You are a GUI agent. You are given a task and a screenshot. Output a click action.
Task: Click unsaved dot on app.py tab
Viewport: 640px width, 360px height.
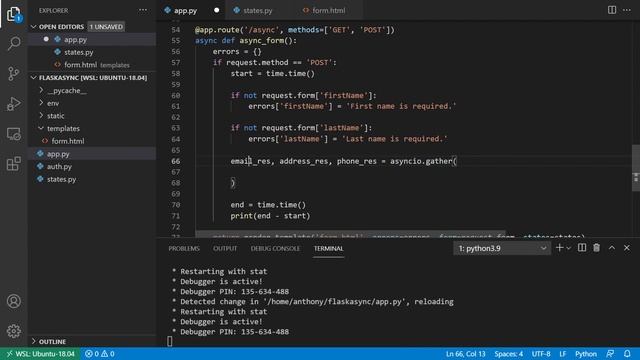pyautogui.click(x=217, y=10)
